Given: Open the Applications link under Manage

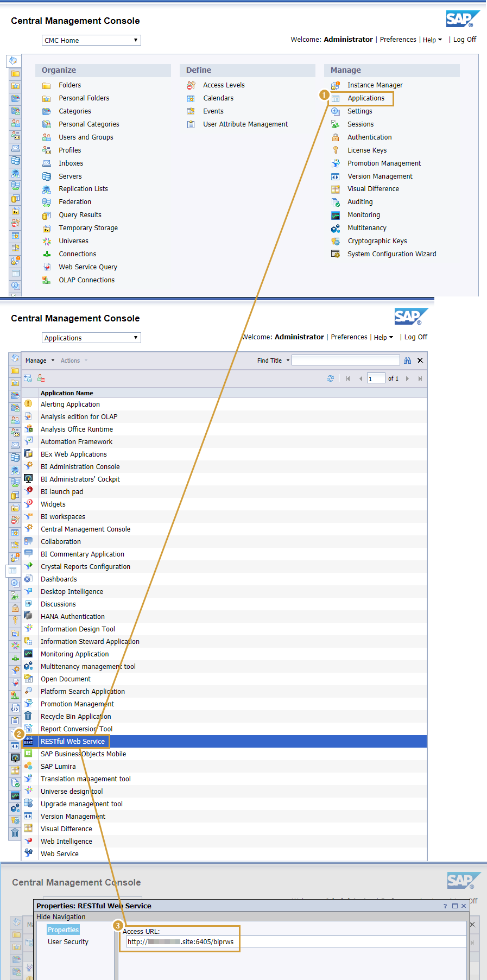Looking at the screenshot, I should (366, 98).
